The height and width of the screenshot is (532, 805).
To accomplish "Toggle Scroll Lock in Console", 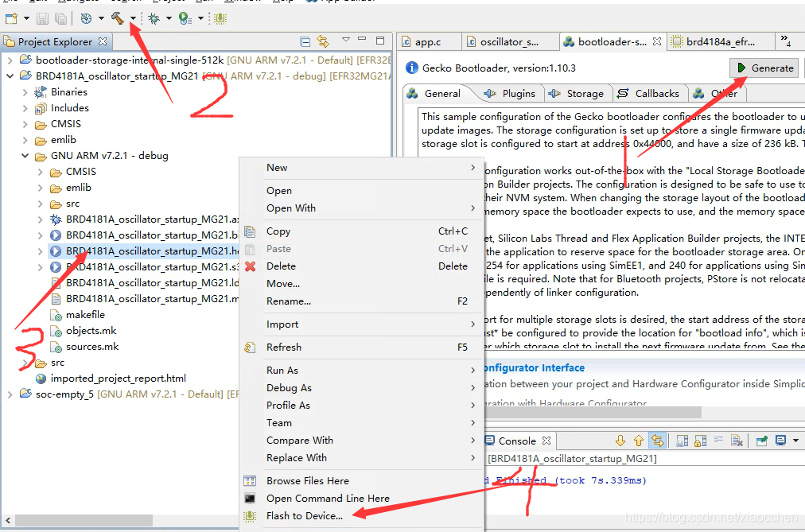I will (700, 441).
